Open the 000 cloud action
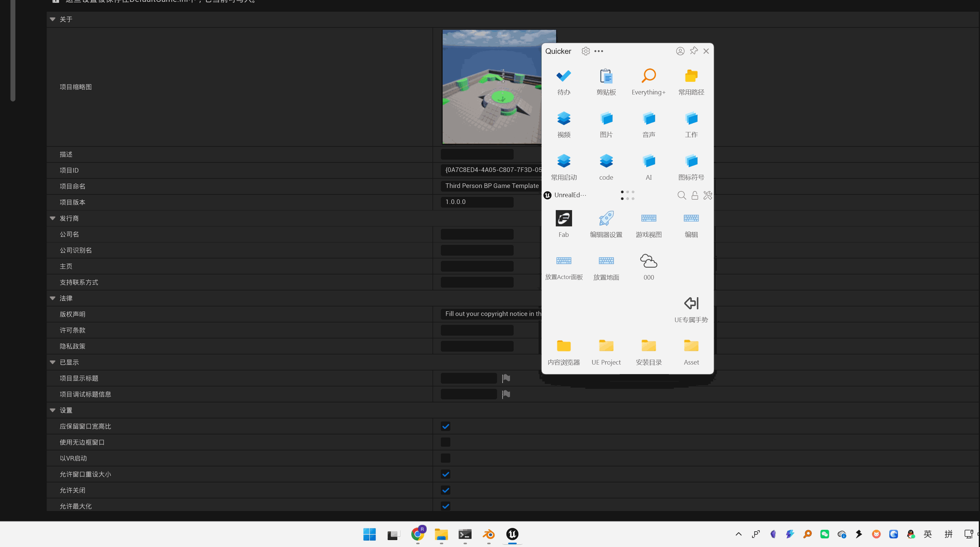 tap(648, 261)
